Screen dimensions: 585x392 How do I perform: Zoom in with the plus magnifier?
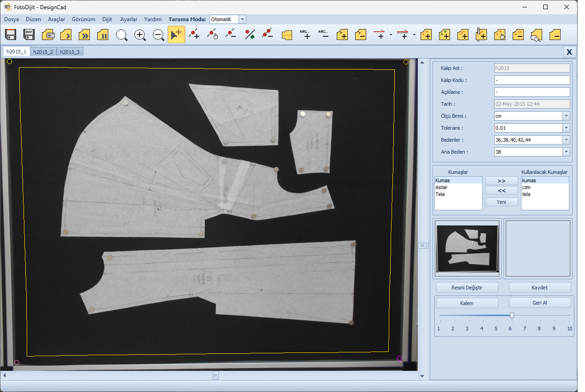(140, 35)
